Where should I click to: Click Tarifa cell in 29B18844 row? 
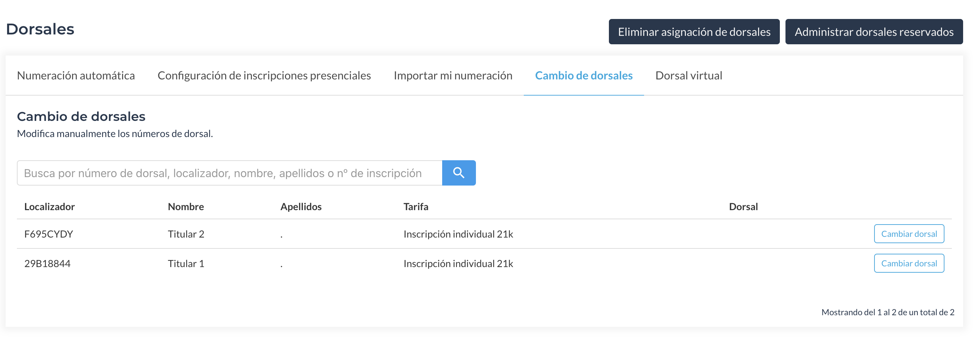tap(458, 264)
